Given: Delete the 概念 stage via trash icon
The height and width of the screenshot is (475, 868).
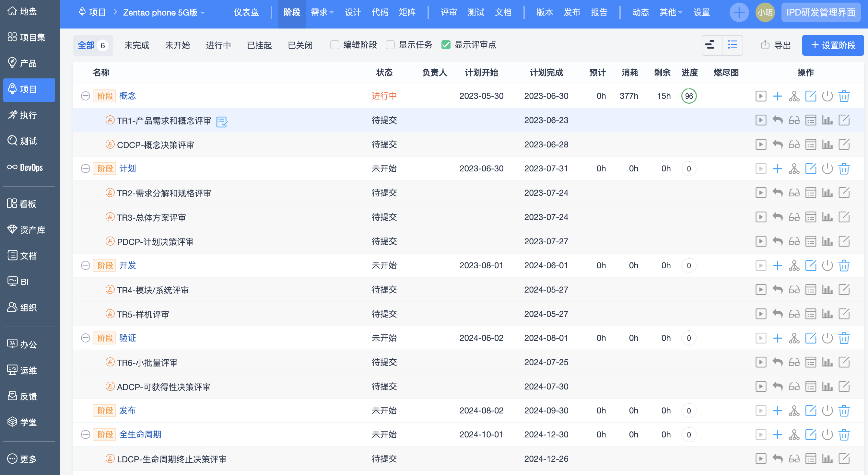Looking at the screenshot, I should click(x=844, y=96).
